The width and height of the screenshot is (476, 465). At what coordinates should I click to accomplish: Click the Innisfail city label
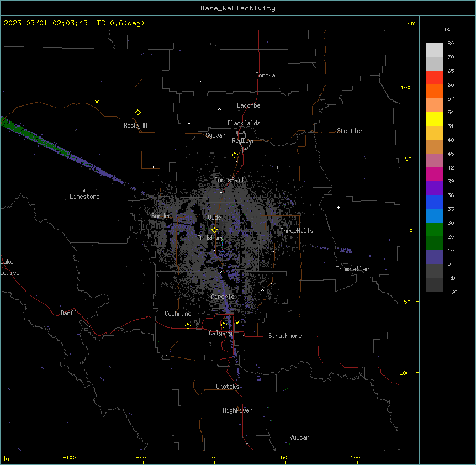tap(229, 180)
